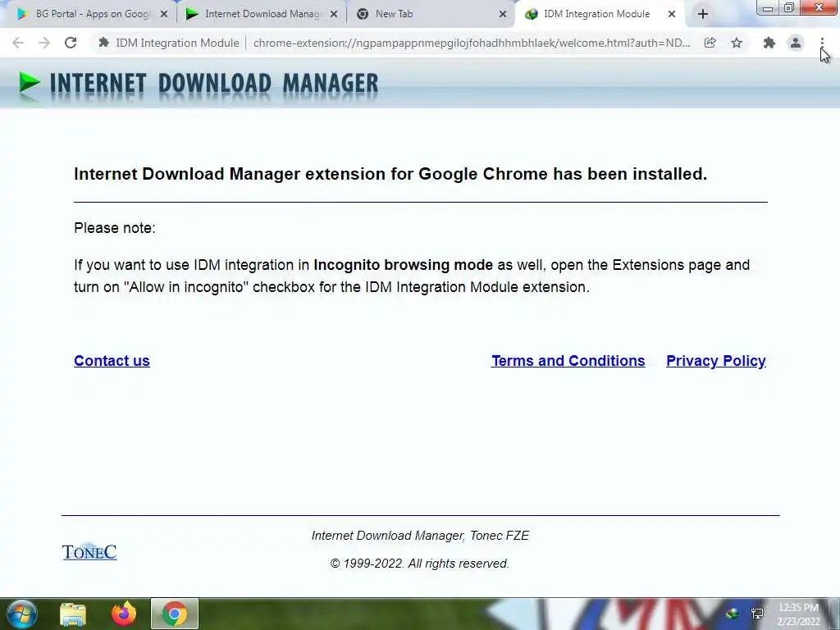Image resolution: width=840 pixels, height=630 pixels.
Task: Open the Terms and Conditions link
Action: pyautogui.click(x=568, y=361)
